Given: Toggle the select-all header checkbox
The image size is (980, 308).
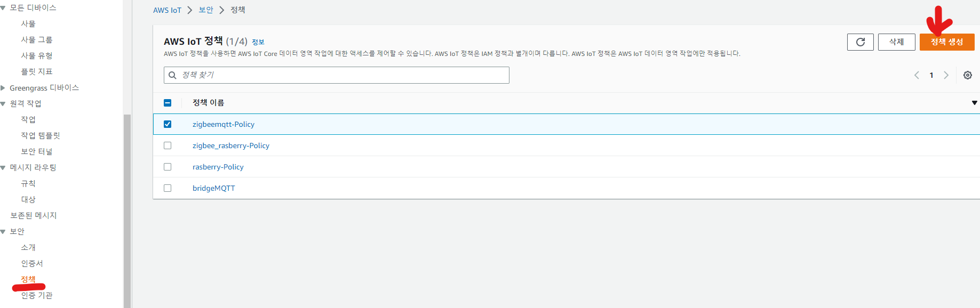Looking at the screenshot, I should click(x=168, y=103).
